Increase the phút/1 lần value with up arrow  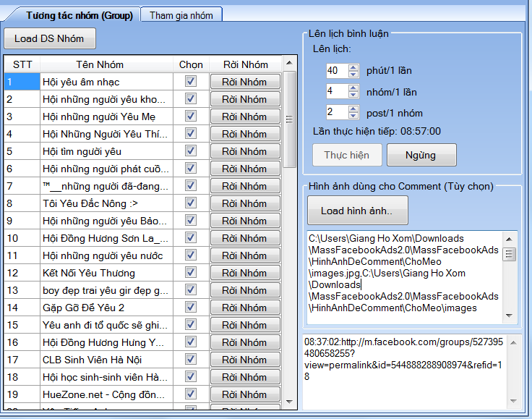coord(353,67)
